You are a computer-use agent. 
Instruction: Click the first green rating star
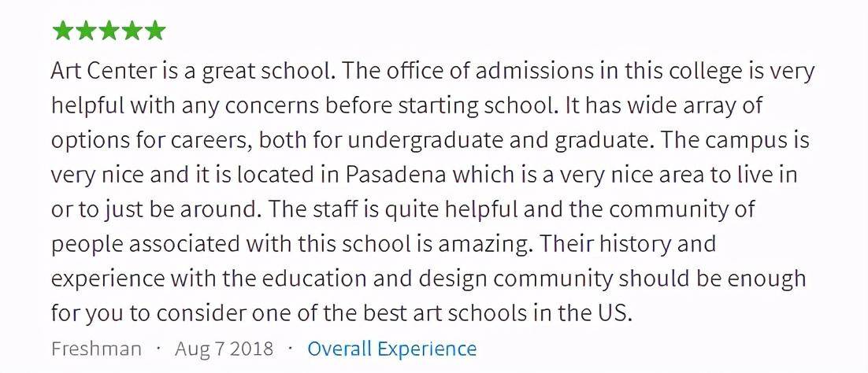[63, 31]
